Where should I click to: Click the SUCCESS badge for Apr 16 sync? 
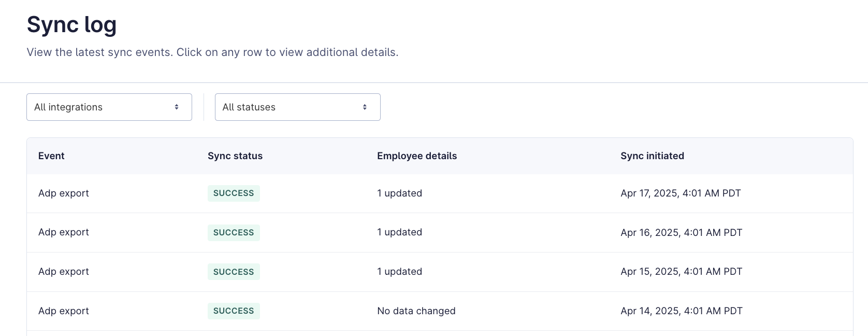tap(234, 233)
